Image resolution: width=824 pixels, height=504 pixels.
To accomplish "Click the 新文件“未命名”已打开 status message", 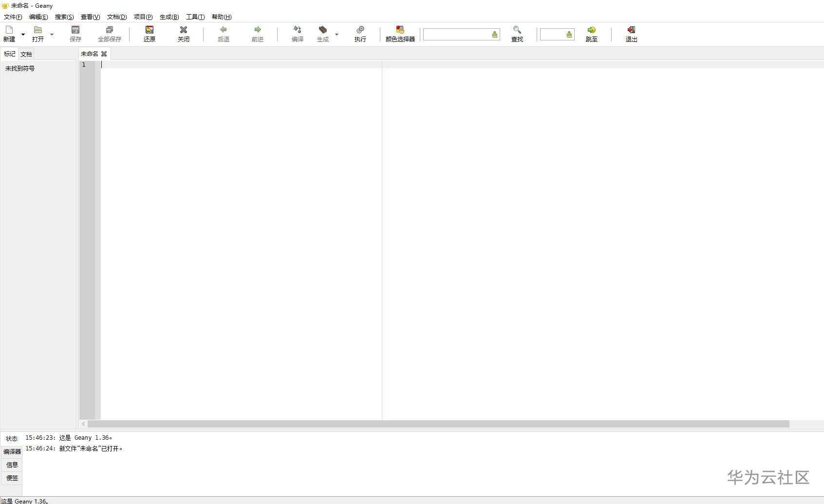I will (x=75, y=448).
